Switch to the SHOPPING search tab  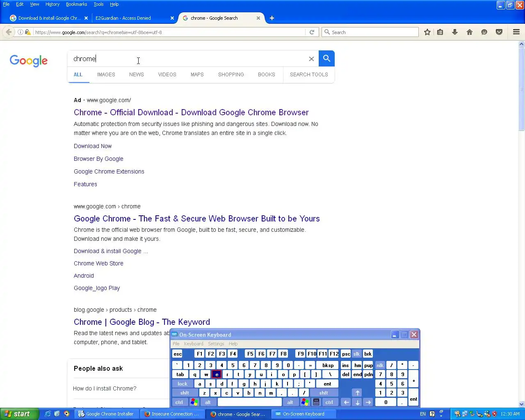tap(231, 74)
